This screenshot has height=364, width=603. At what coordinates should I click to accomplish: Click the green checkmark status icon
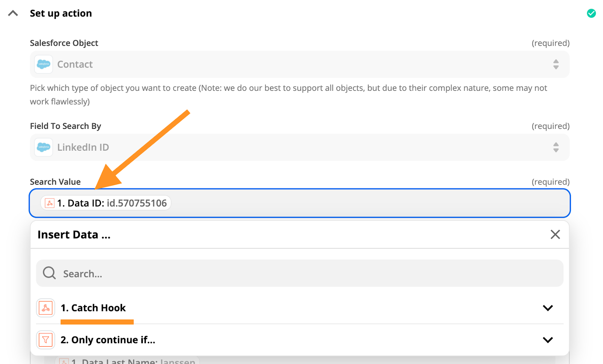(x=591, y=14)
